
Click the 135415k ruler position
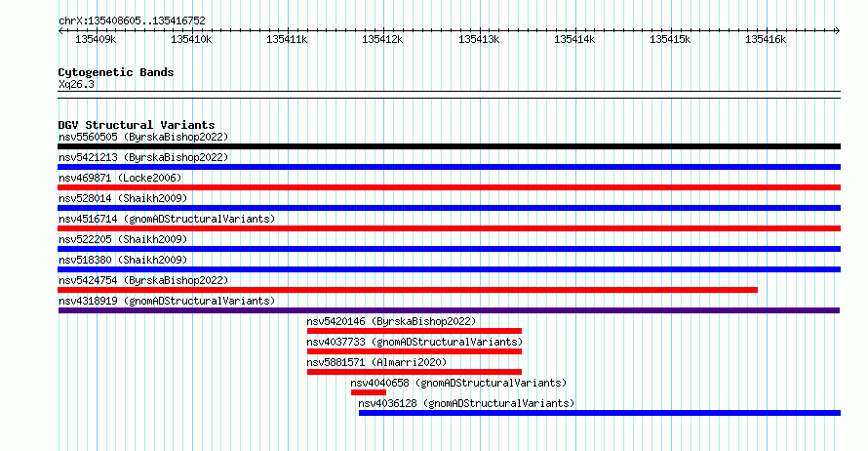(670, 39)
